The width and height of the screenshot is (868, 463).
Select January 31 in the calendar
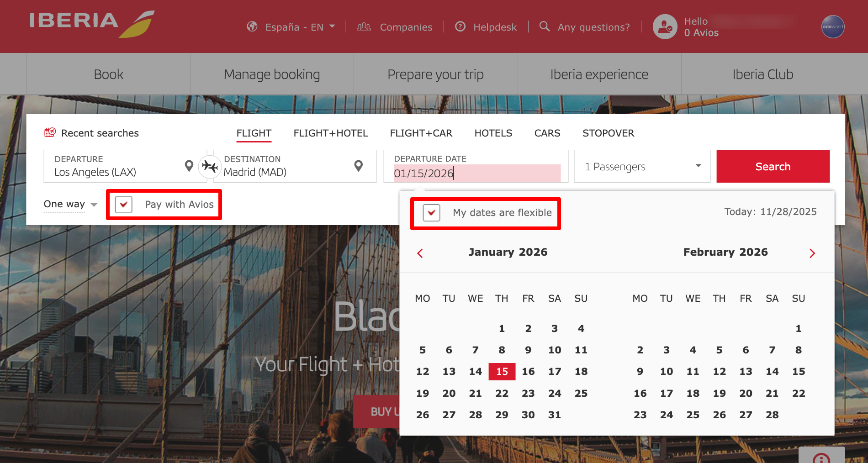click(555, 415)
